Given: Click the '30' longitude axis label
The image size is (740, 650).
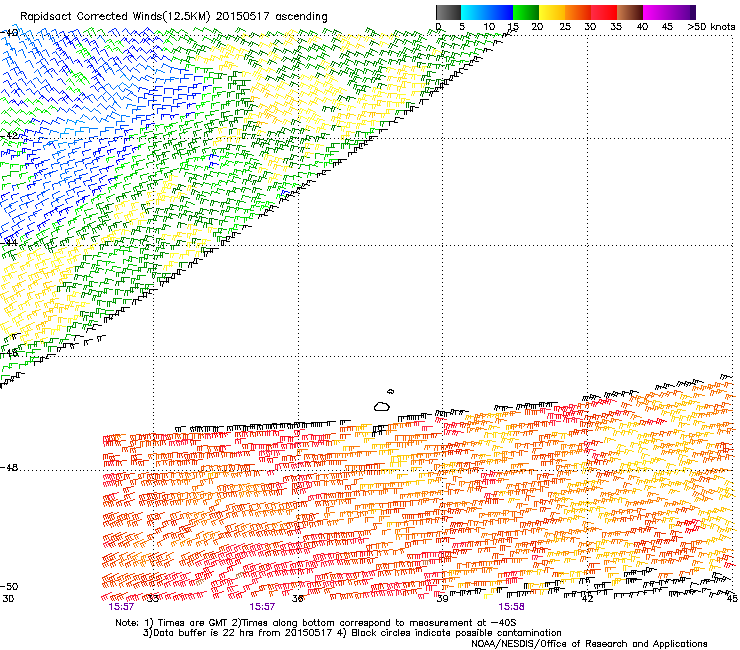Looking at the screenshot, I should coord(8,599).
